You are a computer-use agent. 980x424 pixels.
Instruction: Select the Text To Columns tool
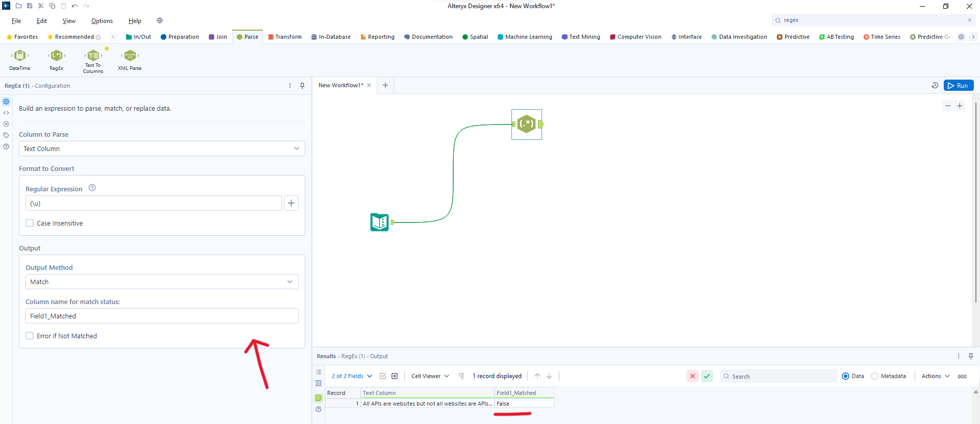pyautogui.click(x=93, y=61)
